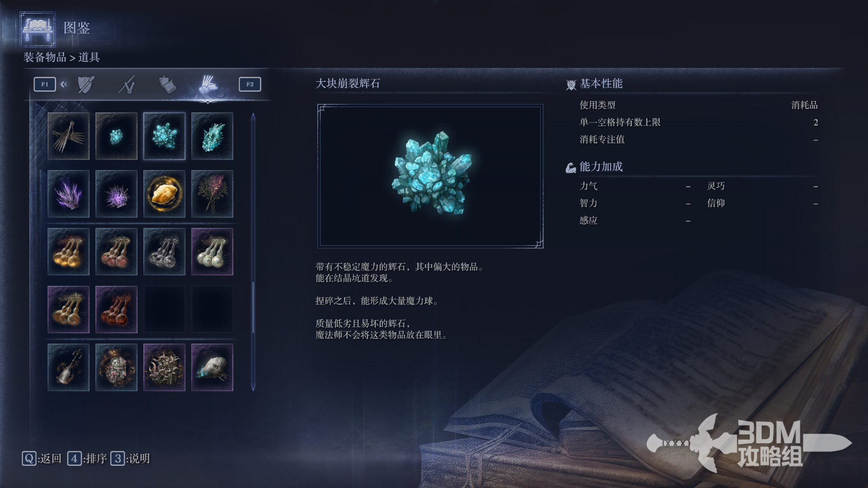Click the 返回 back key prompt
The width and height of the screenshot is (868, 488).
[42, 459]
